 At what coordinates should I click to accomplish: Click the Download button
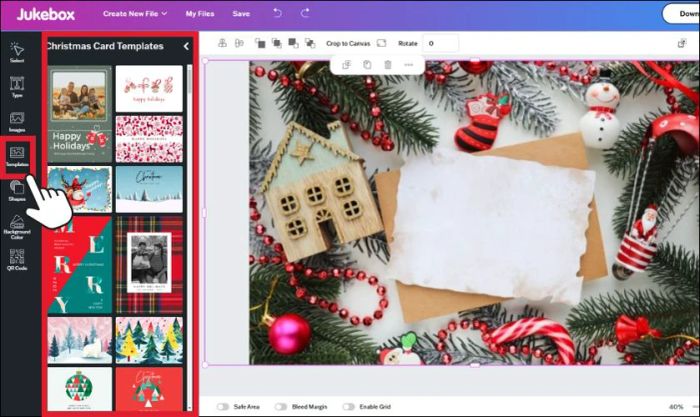pos(681,14)
